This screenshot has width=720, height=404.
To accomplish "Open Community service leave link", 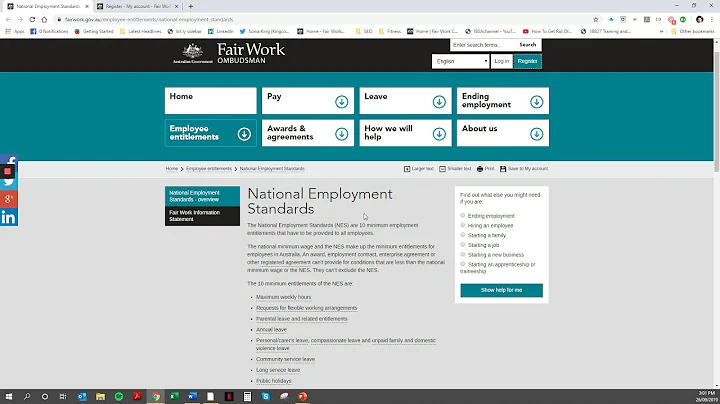I will [x=286, y=359].
